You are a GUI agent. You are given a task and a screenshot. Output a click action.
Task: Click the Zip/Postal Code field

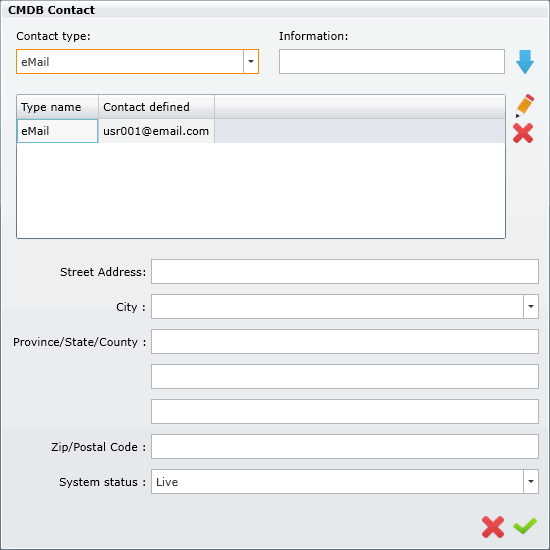click(x=345, y=447)
